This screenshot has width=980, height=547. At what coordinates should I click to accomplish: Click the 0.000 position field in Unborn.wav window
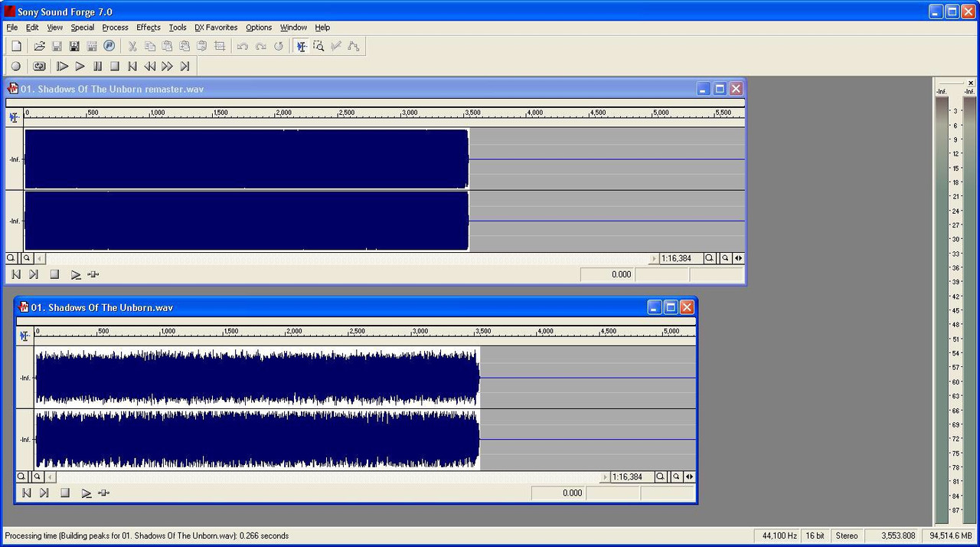click(557, 493)
